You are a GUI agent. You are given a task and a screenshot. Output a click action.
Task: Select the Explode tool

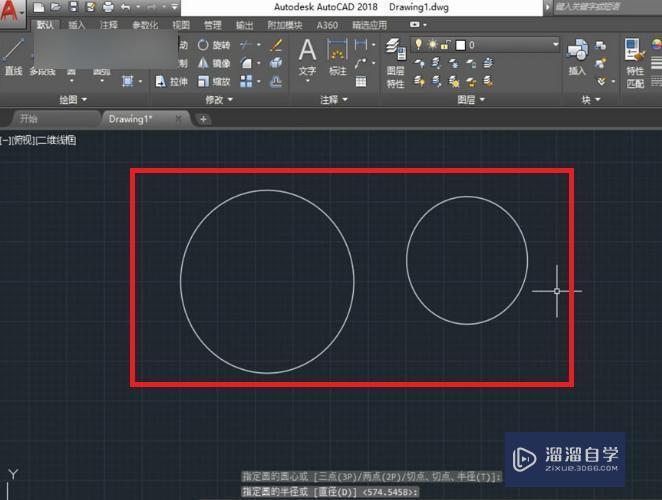pos(276,63)
